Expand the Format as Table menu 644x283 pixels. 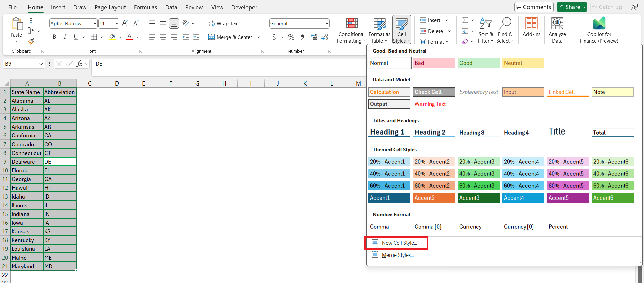(x=379, y=31)
